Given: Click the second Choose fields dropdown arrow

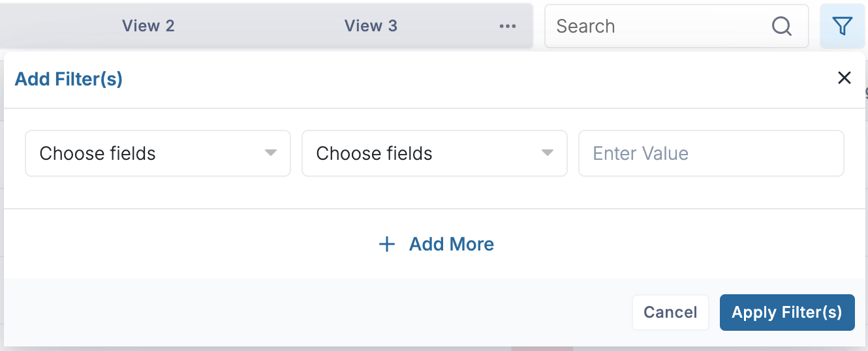Looking at the screenshot, I should pyautogui.click(x=548, y=153).
